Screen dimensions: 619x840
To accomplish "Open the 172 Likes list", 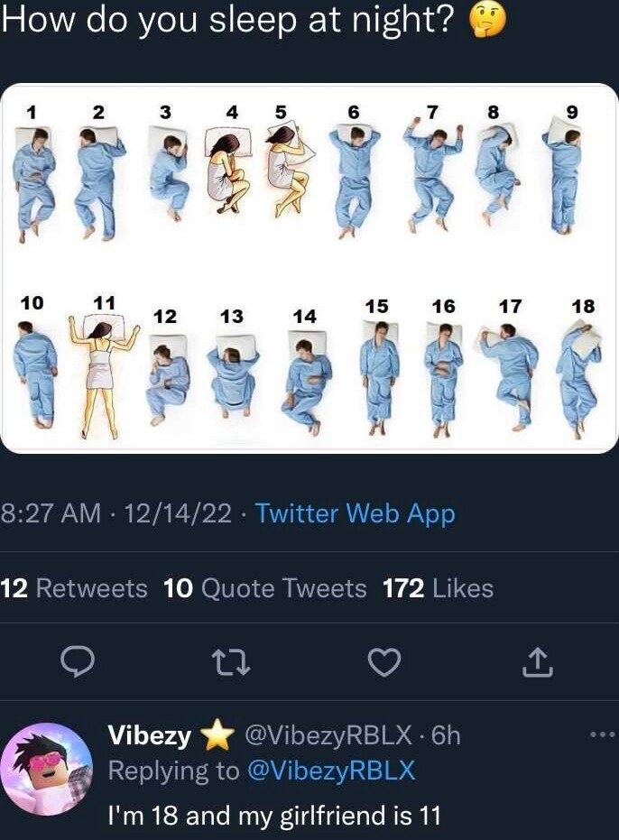I will pos(438,588).
